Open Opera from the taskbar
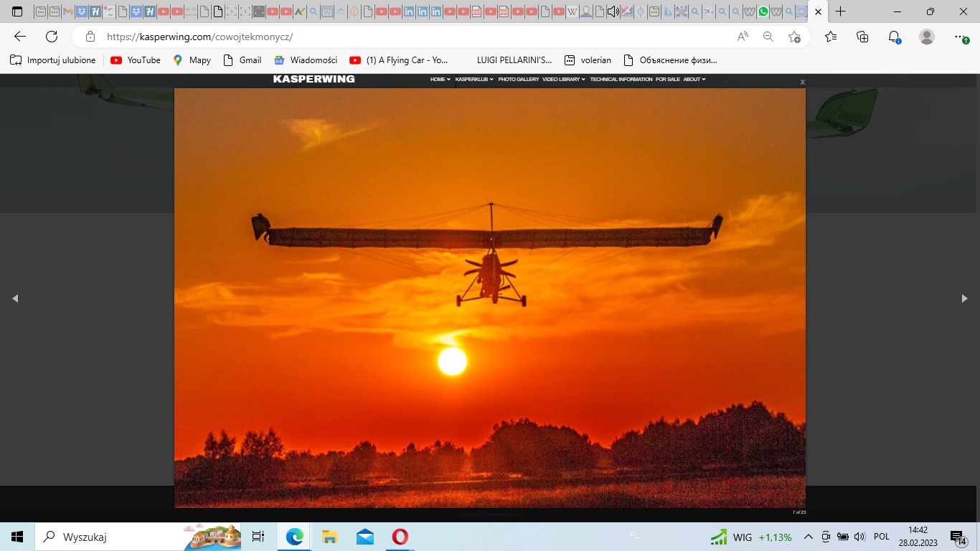This screenshot has height=551, width=980. tap(400, 537)
